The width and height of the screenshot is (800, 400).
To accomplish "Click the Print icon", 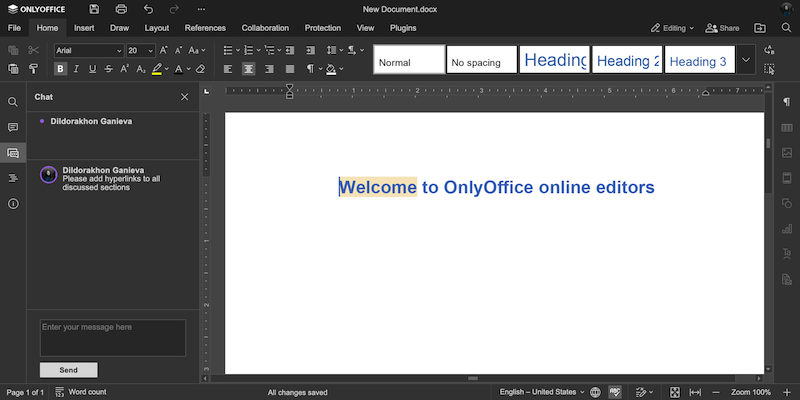I will point(121,9).
